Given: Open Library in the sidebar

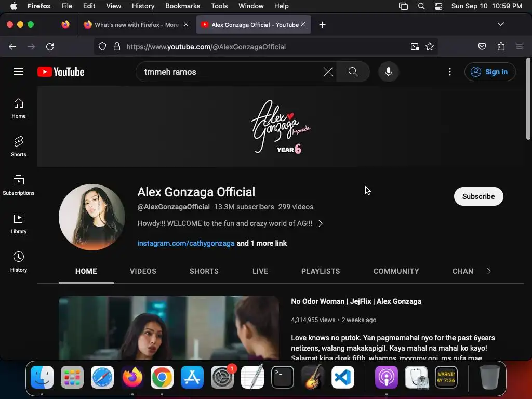Looking at the screenshot, I should (19, 223).
